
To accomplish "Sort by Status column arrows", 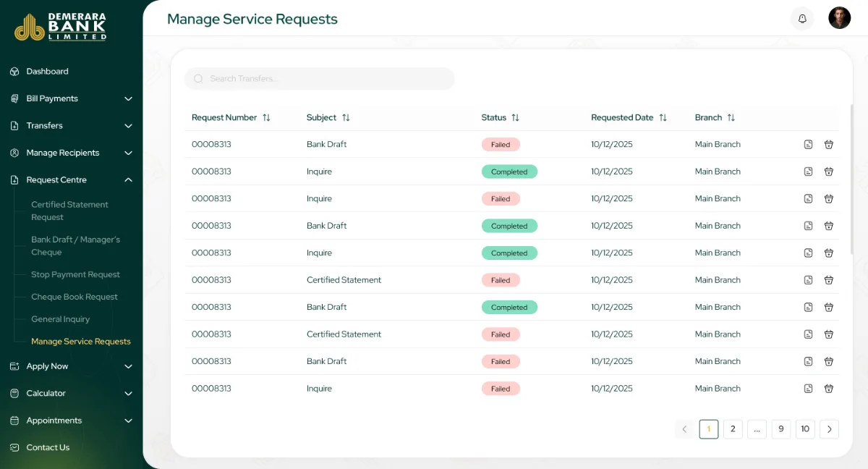I will coord(515,118).
